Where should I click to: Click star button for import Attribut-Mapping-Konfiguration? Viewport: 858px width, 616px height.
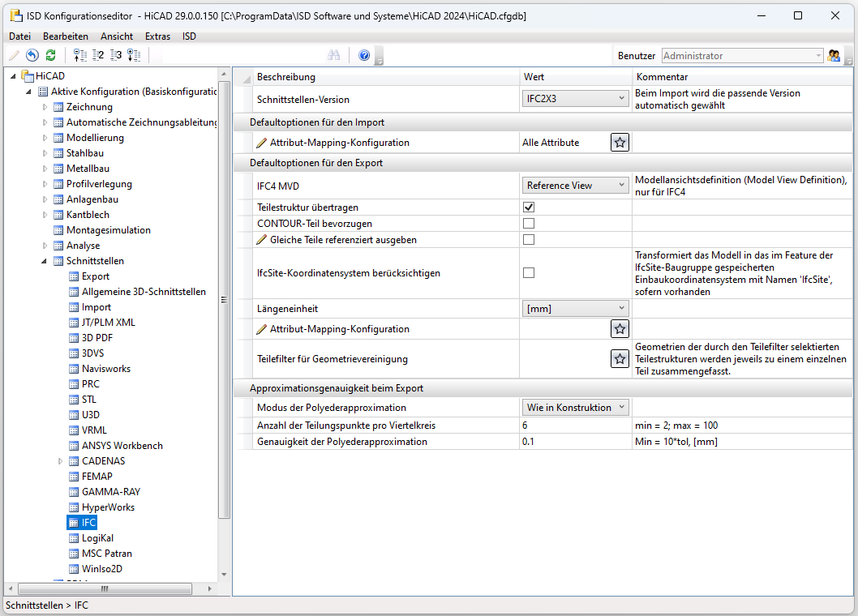click(x=620, y=143)
